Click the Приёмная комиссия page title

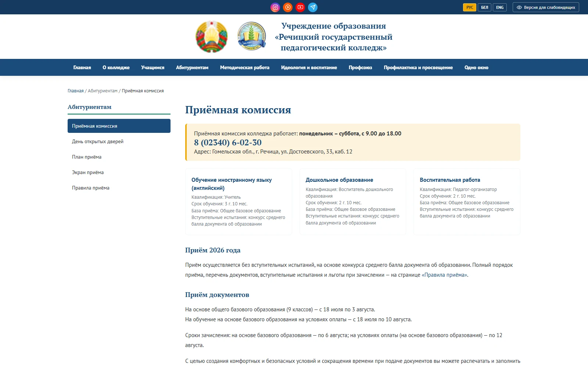click(x=238, y=110)
